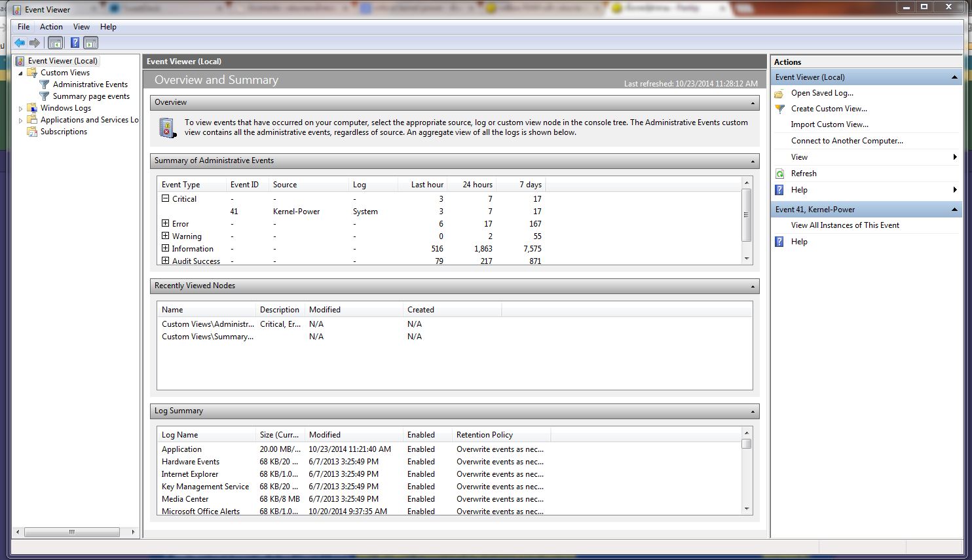Viewport: 972px width, 560px height.
Task: Select the Applications and Services Logs tree label
Action: 90,120
